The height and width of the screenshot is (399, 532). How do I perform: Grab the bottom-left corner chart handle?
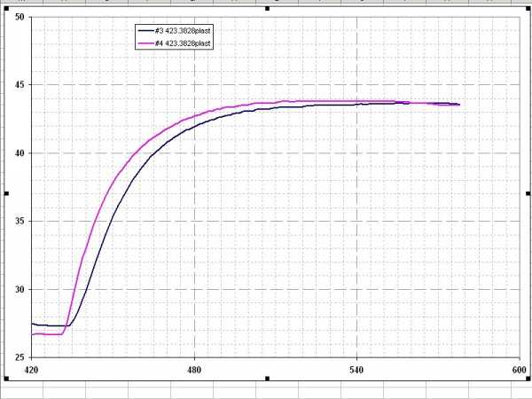(x=6, y=378)
